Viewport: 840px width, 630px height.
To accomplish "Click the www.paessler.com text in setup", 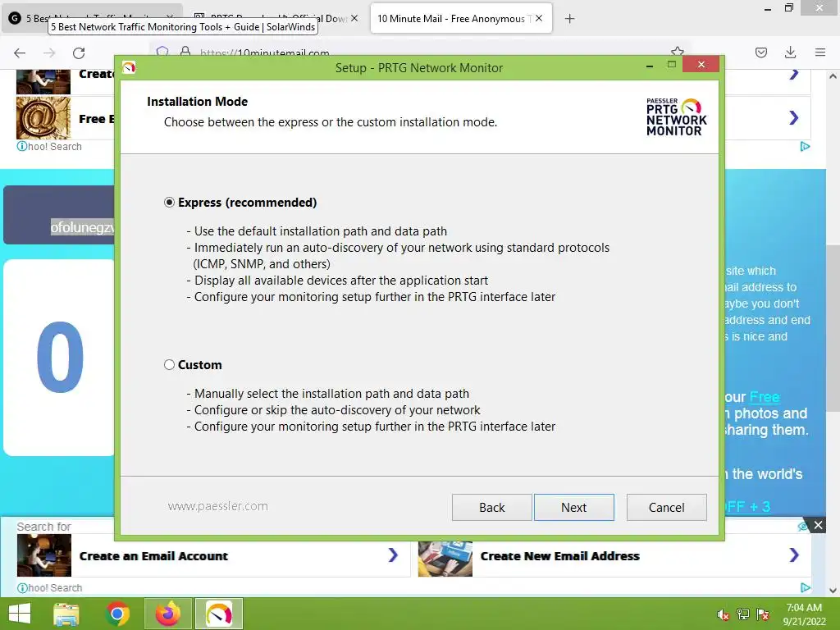I will coord(217,506).
